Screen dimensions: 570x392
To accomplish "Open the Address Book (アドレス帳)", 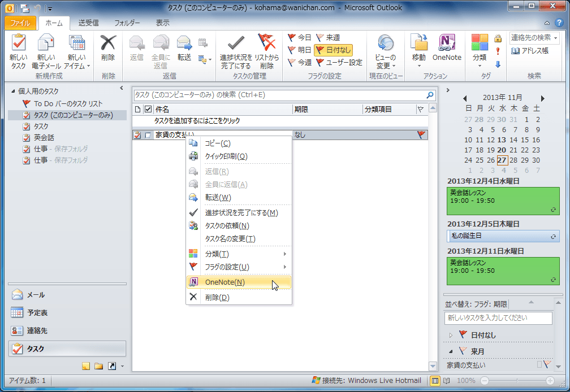I will (529, 51).
